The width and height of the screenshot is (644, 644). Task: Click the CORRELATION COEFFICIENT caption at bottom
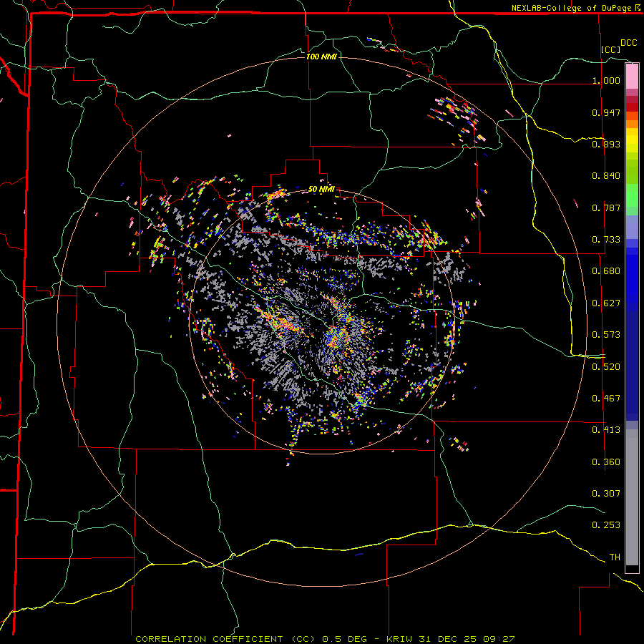tap(325, 639)
